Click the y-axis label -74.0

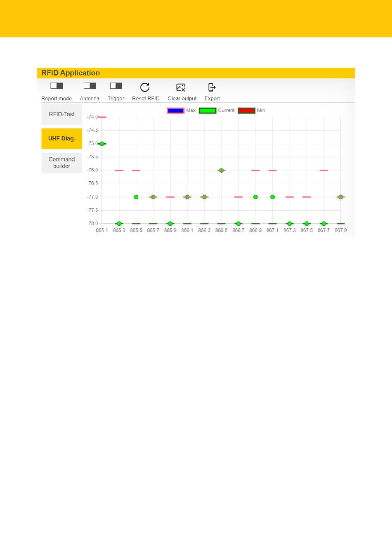(92, 117)
